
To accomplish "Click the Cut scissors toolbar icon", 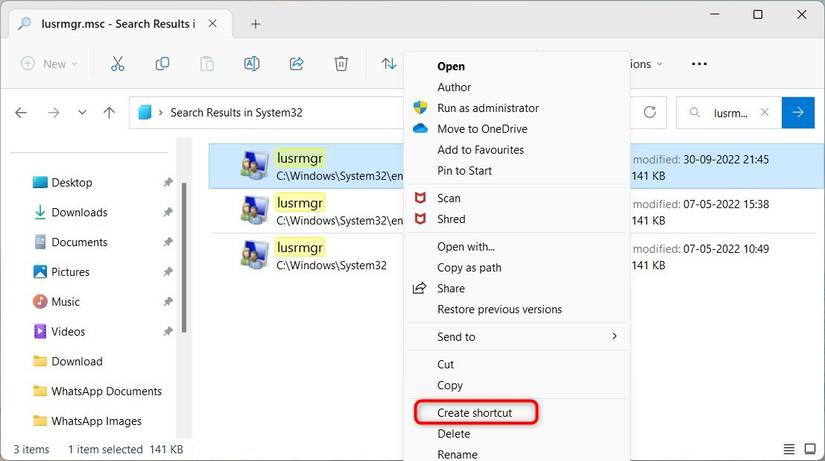I will tap(117, 64).
